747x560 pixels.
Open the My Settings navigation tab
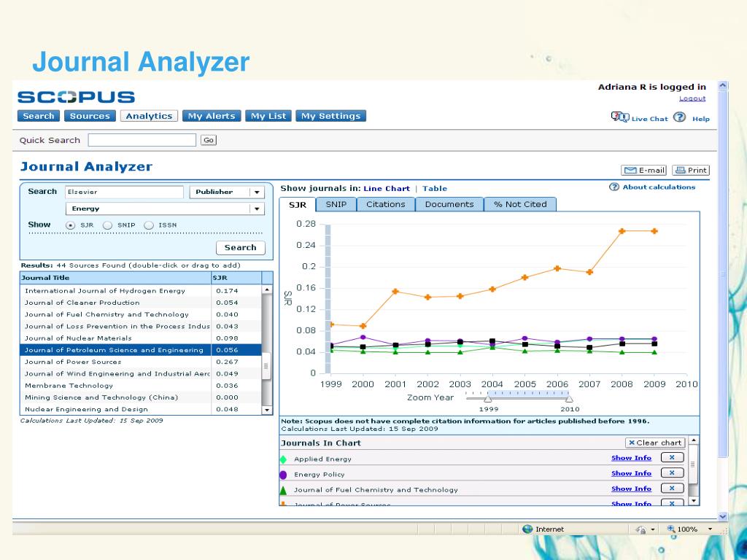point(330,116)
